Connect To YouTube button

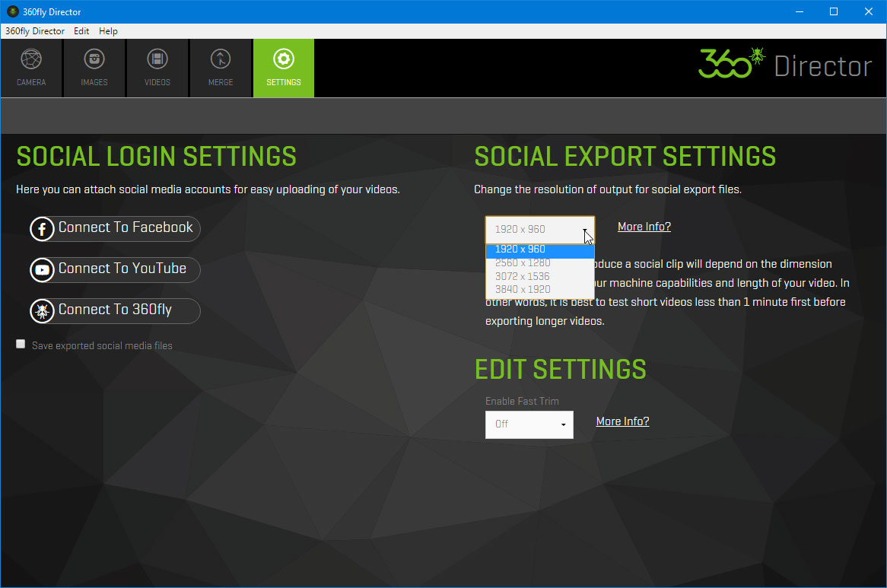pyautogui.click(x=116, y=270)
